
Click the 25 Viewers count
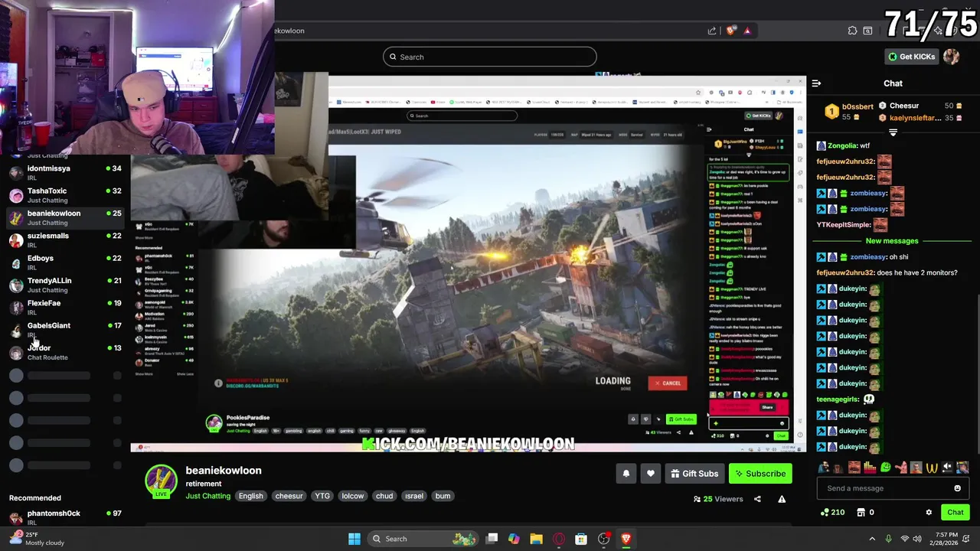point(718,499)
